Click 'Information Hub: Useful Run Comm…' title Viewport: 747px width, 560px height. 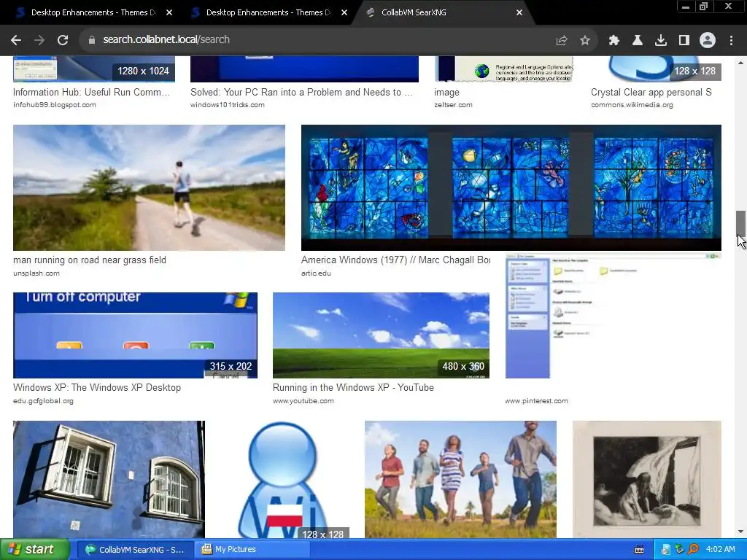coord(91,93)
